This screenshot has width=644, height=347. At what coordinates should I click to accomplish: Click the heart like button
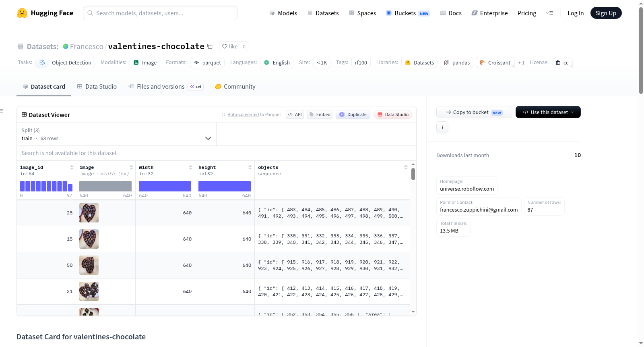coord(229,46)
